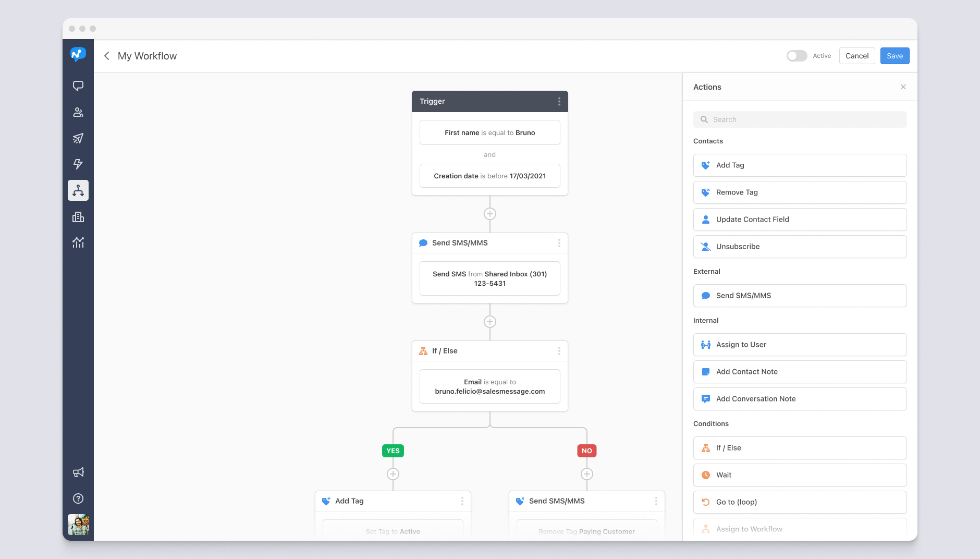Open the analytics chart icon in sidebar
The image size is (980, 559).
(78, 242)
